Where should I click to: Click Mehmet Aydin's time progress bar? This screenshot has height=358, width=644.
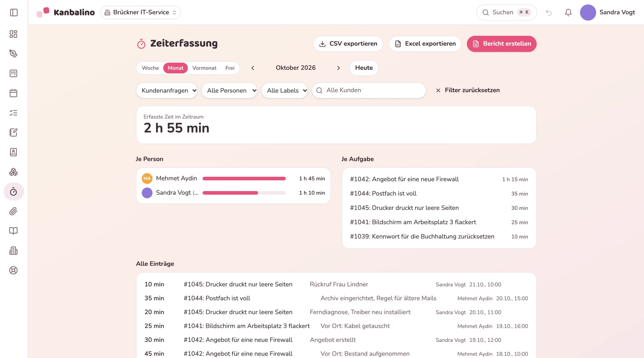click(244, 178)
